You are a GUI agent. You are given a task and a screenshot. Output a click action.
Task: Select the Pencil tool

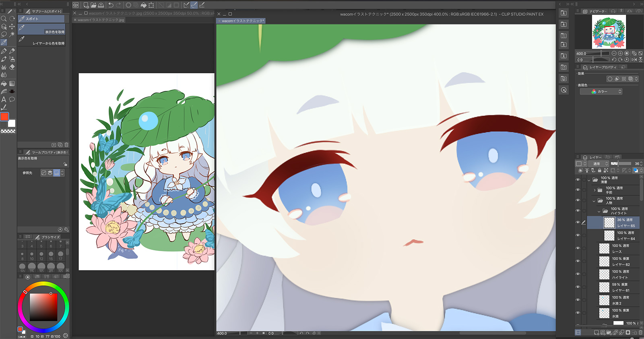12,51
